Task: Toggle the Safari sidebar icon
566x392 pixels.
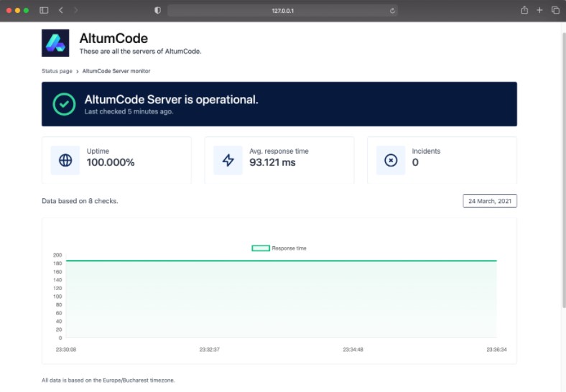Action: tap(44, 10)
